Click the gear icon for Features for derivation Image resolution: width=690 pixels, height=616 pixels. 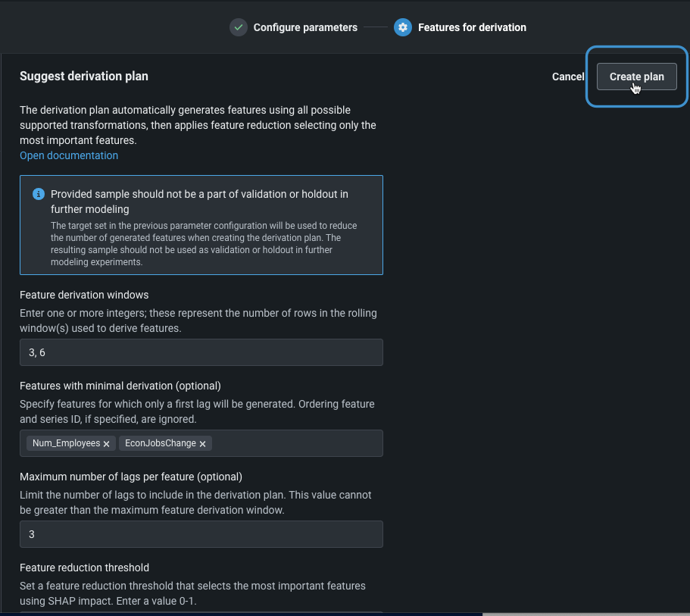[x=403, y=27]
